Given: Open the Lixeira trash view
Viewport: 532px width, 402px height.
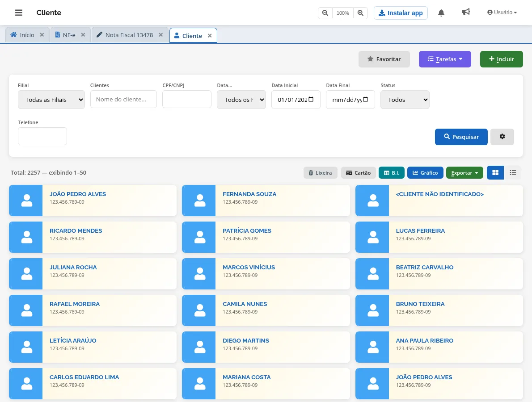Looking at the screenshot, I should [x=320, y=172].
